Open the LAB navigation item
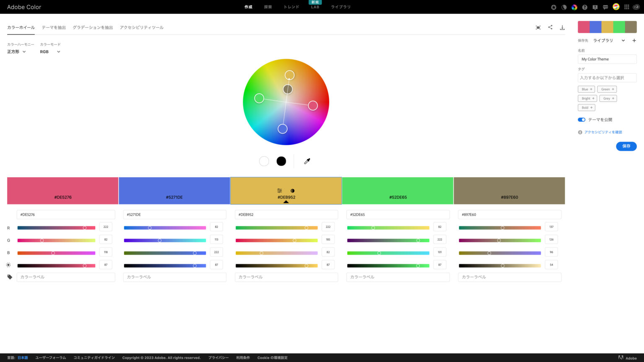 (315, 7)
